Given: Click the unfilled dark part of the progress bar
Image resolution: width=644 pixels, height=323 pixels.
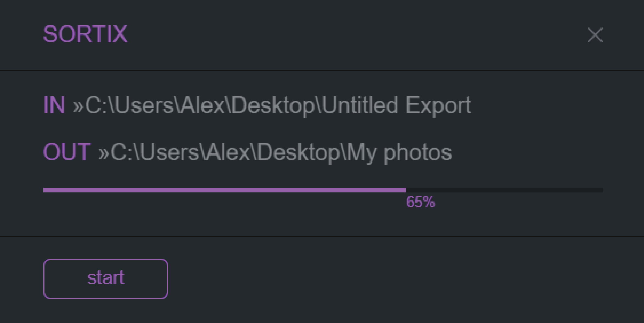Looking at the screenshot, I should (x=504, y=190).
